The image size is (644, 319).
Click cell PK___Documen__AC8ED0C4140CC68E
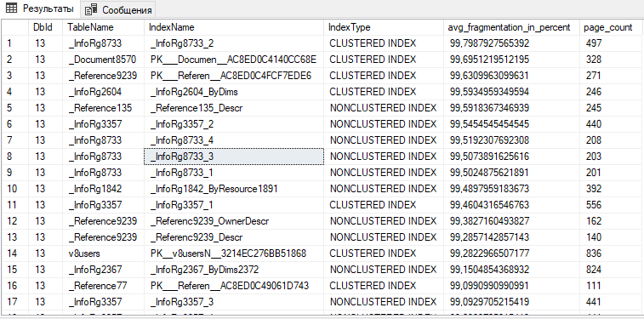233,60
